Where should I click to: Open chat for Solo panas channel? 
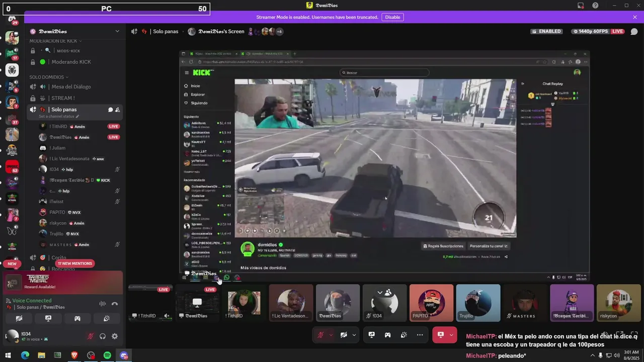coord(110,110)
